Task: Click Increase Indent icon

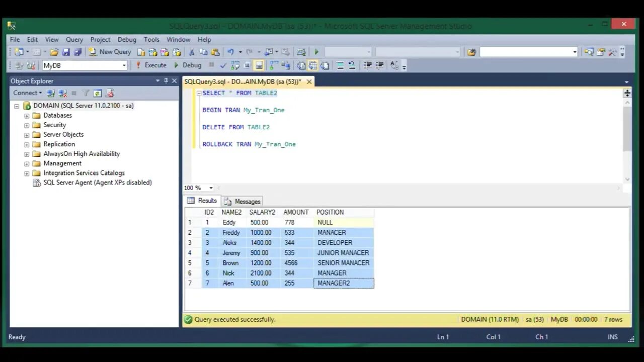Action: 379,65
